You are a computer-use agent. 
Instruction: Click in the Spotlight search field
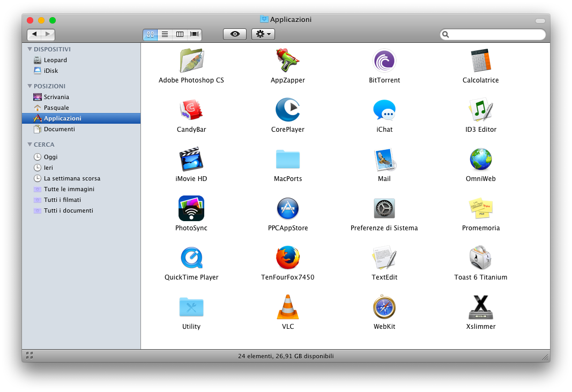pyautogui.click(x=493, y=35)
